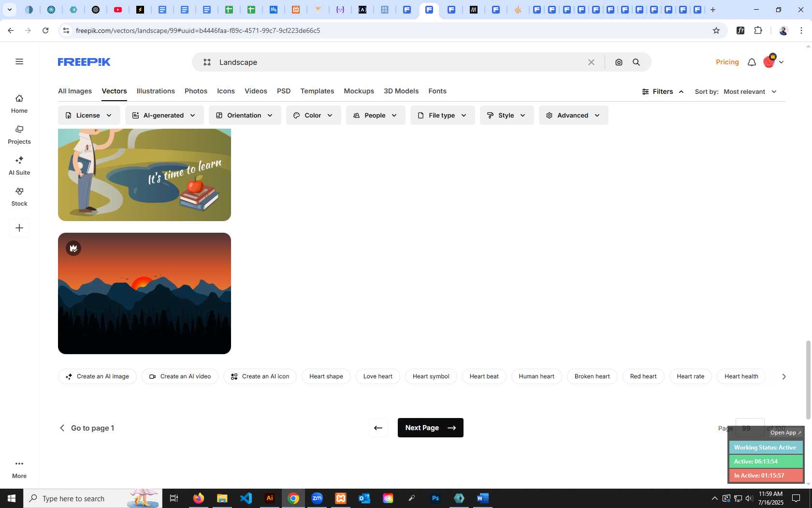812x508 pixels.
Task: Click Go to page 1 link
Action: 87,428
